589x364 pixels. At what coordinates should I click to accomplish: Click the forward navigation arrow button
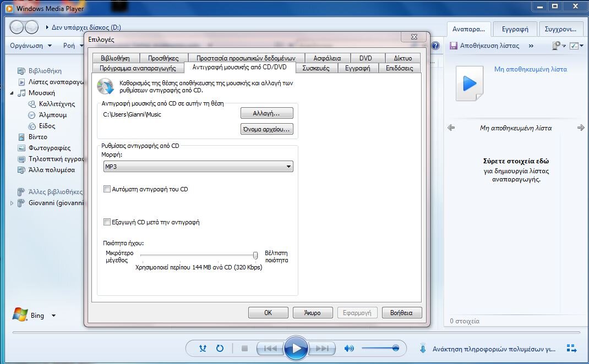(x=31, y=27)
